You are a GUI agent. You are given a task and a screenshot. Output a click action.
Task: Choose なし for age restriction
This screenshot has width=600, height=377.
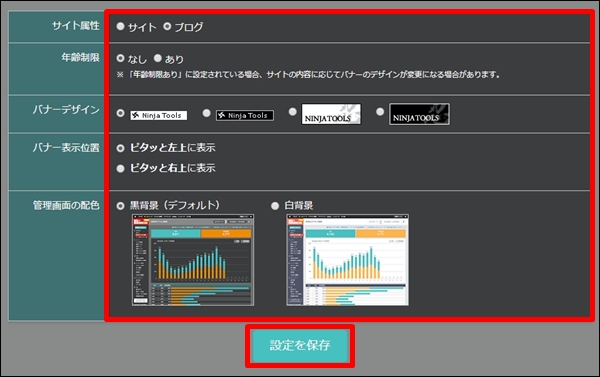tap(121, 58)
